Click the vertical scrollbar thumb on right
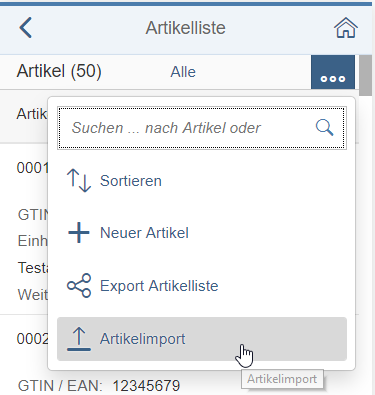Image resolution: width=375 pixels, height=395 pixels. pos(366,75)
